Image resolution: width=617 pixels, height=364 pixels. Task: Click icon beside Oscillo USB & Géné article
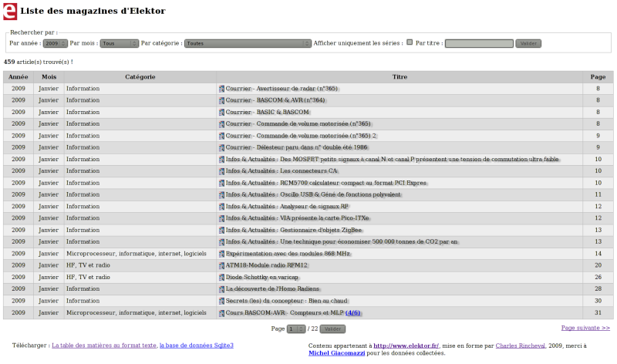pyautogui.click(x=221, y=195)
